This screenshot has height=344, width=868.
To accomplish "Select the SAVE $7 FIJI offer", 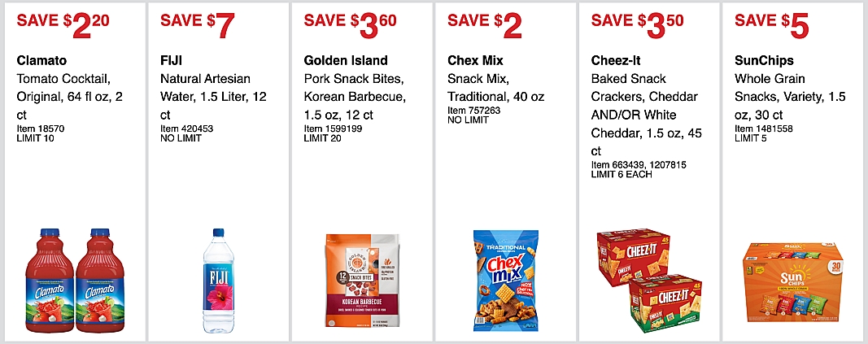I will pyautogui.click(x=198, y=24).
